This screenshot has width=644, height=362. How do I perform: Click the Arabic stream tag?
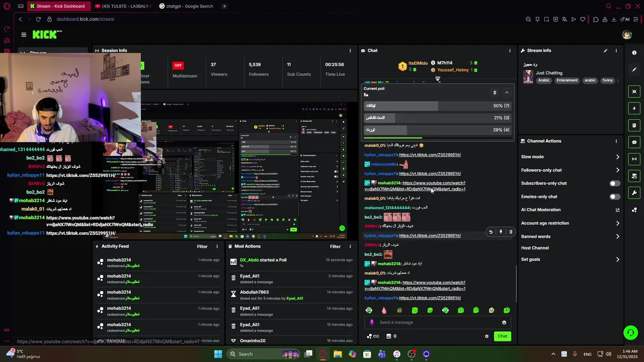pos(544,80)
